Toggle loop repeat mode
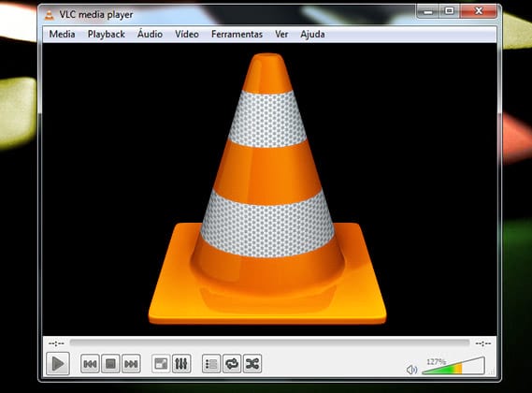 pyautogui.click(x=232, y=364)
